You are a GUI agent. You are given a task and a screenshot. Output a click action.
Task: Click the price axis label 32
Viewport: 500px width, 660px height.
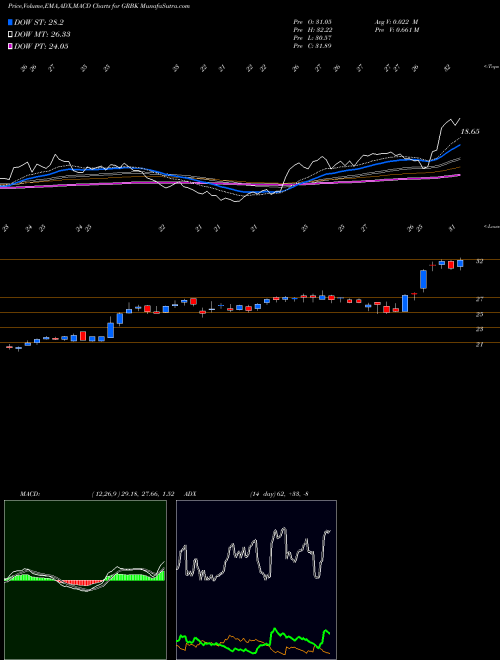(x=479, y=261)
